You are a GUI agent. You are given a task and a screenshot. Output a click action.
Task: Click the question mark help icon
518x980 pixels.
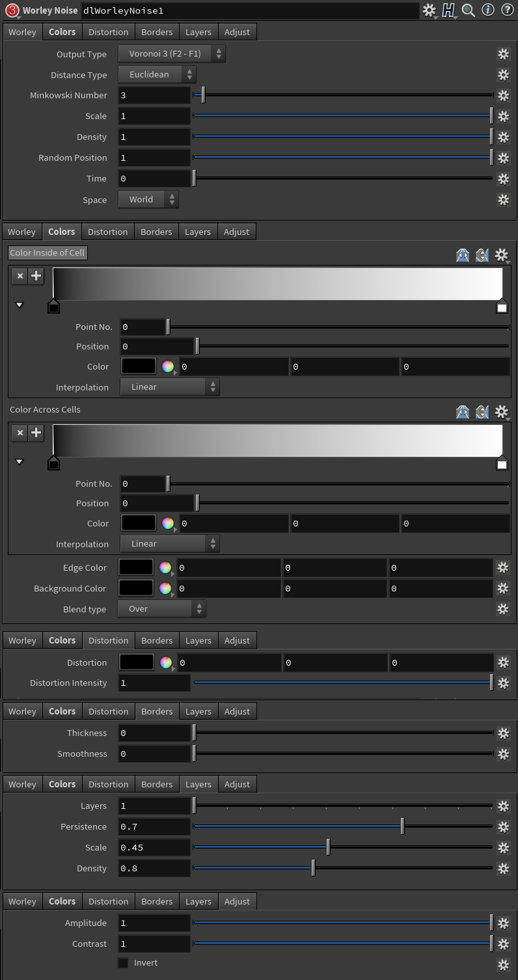pos(507,10)
